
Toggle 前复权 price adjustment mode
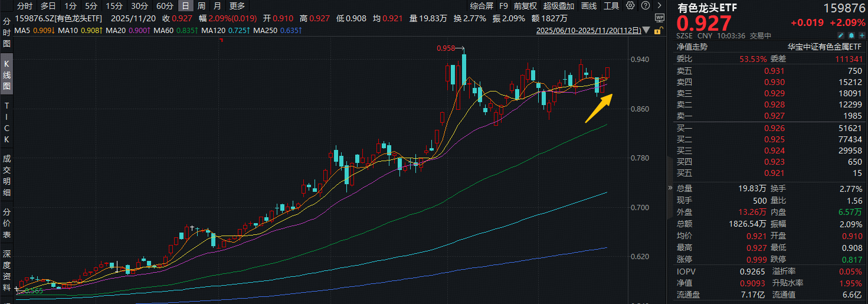(525, 6)
